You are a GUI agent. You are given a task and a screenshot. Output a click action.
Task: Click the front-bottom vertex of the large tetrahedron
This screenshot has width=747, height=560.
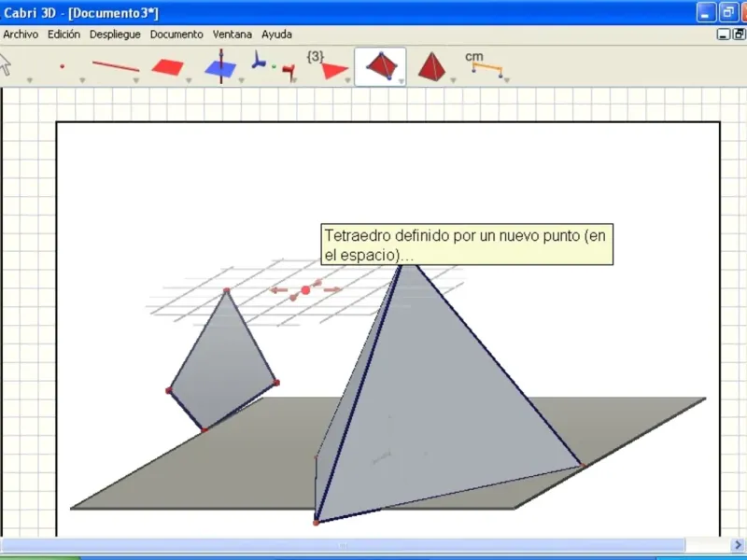pyautogui.click(x=316, y=523)
